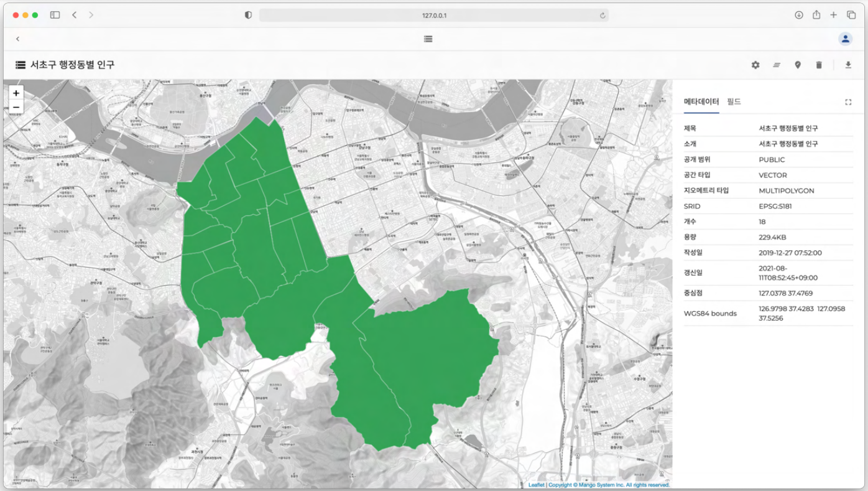Open the user profile avatar

[x=845, y=39]
